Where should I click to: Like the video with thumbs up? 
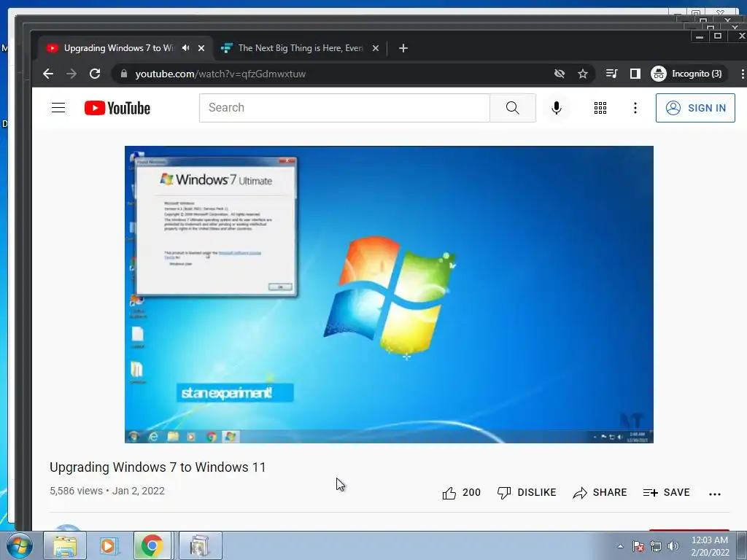pyautogui.click(x=461, y=492)
